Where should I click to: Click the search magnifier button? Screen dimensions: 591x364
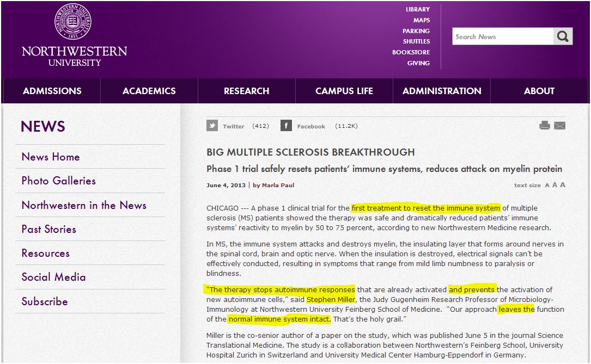(x=563, y=36)
